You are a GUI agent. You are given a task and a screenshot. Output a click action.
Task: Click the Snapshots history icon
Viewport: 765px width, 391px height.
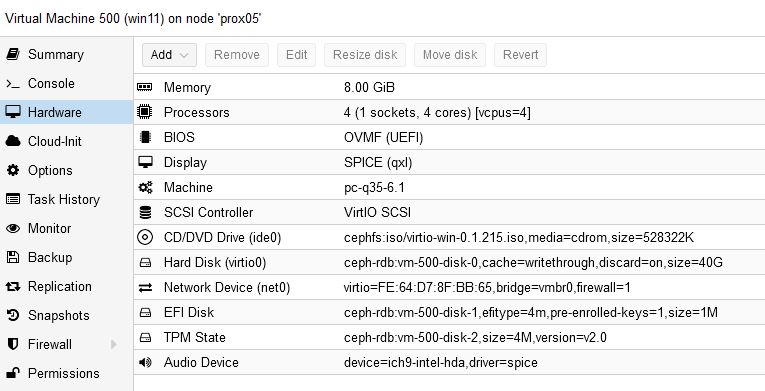point(13,315)
